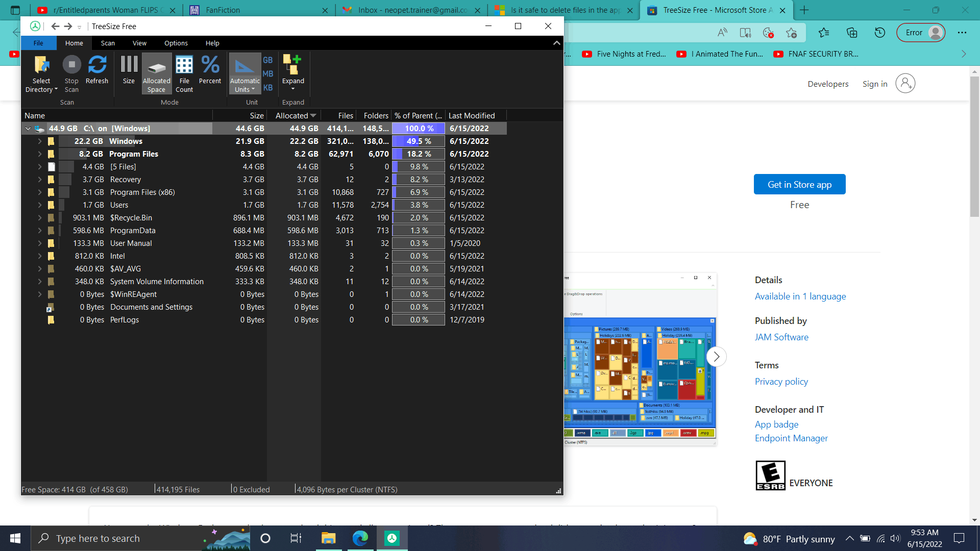Image resolution: width=980 pixels, height=551 pixels.
Task: Open File Explorer from the taskbar
Action: [328, 538]
